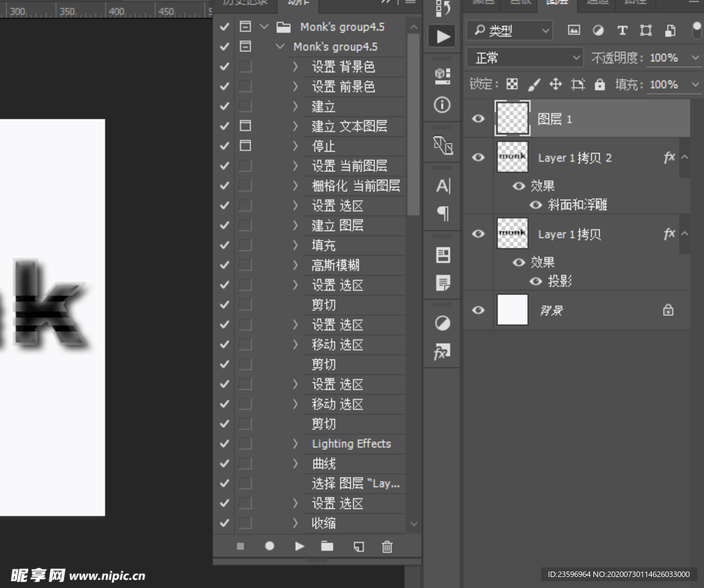Stop action playback with the square button
The image size is (704, 588).
click(x=240, y=546)
